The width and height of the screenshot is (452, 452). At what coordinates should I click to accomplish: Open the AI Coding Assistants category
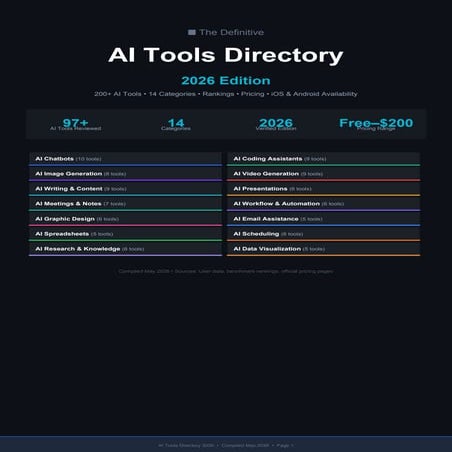[x=323, y=159]
